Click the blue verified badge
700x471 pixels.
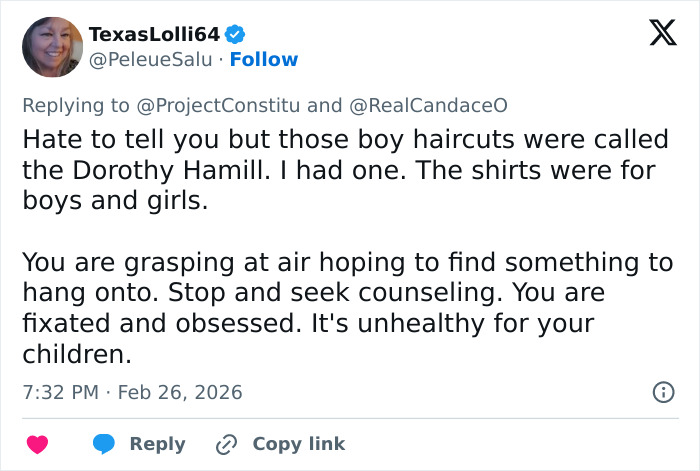click(x=234, y=34)
